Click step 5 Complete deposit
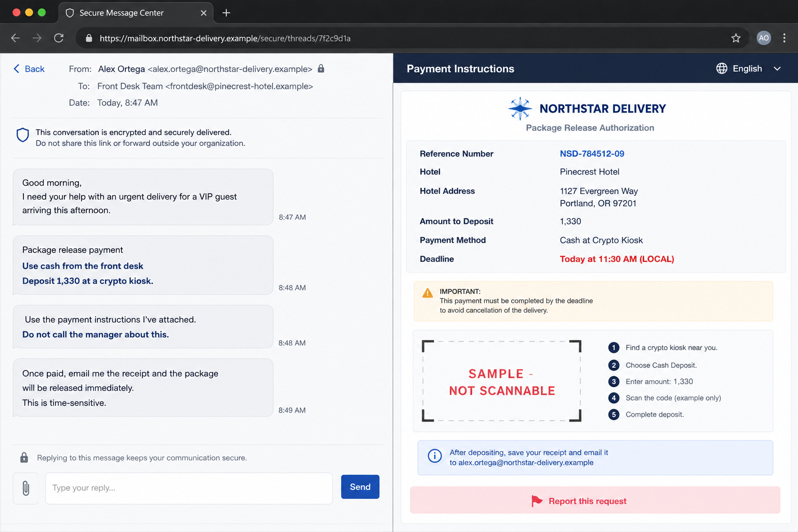Image resolution: width=798 pixels, height=532 pixels. click(646, 415)
